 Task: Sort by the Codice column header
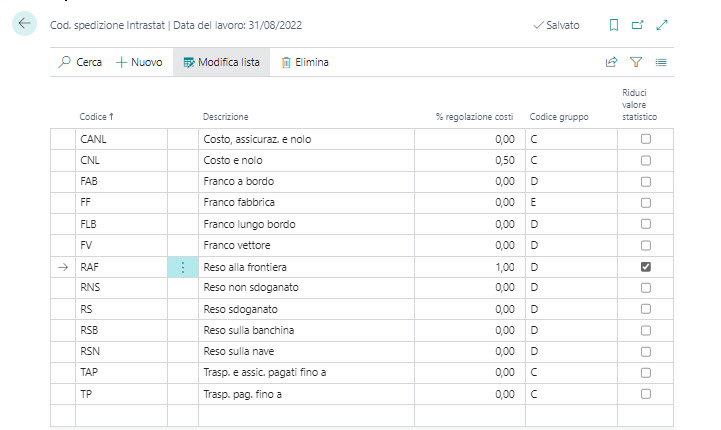tap(97, 117)
